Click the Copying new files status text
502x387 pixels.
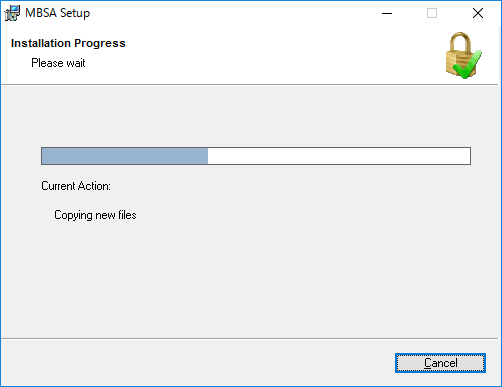pyautogui.click(x=95, y=215)
